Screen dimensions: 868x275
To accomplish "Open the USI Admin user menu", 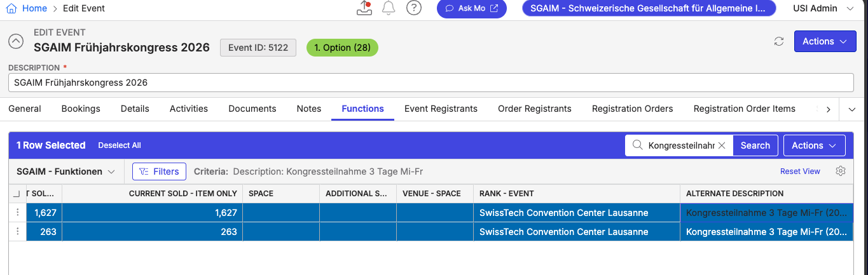I will (x=823, y=8).
